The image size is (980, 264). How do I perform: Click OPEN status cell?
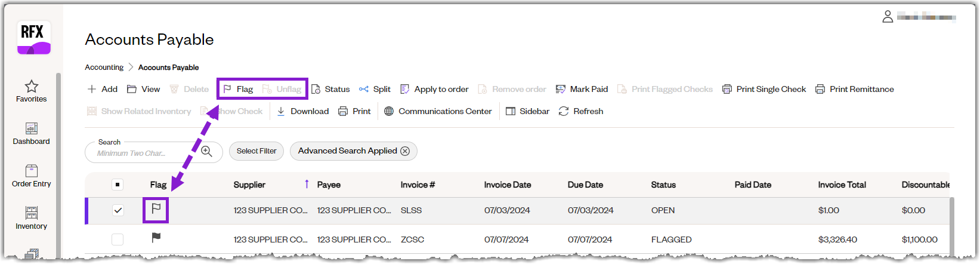tap(663, 210)
